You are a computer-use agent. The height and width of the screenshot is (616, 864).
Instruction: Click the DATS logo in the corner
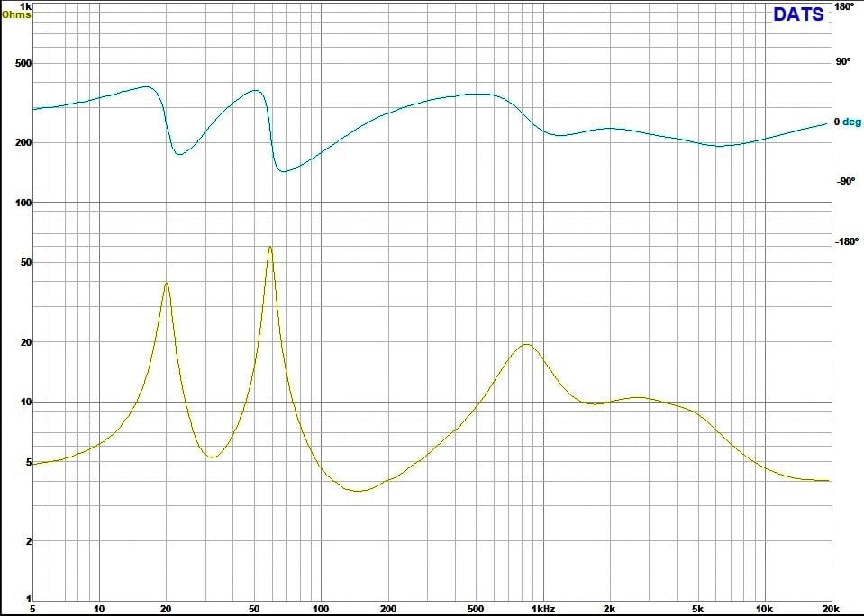point(797,14)
